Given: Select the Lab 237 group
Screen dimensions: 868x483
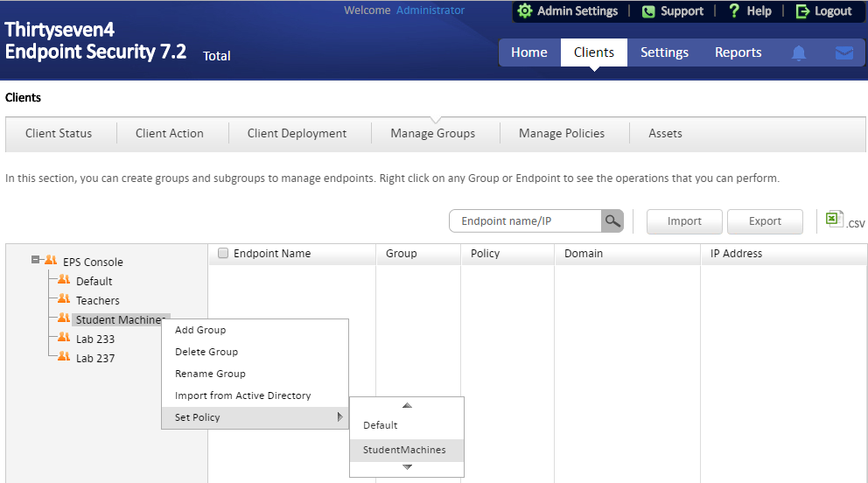Looking at the screenshot, I should pos(95,359).
